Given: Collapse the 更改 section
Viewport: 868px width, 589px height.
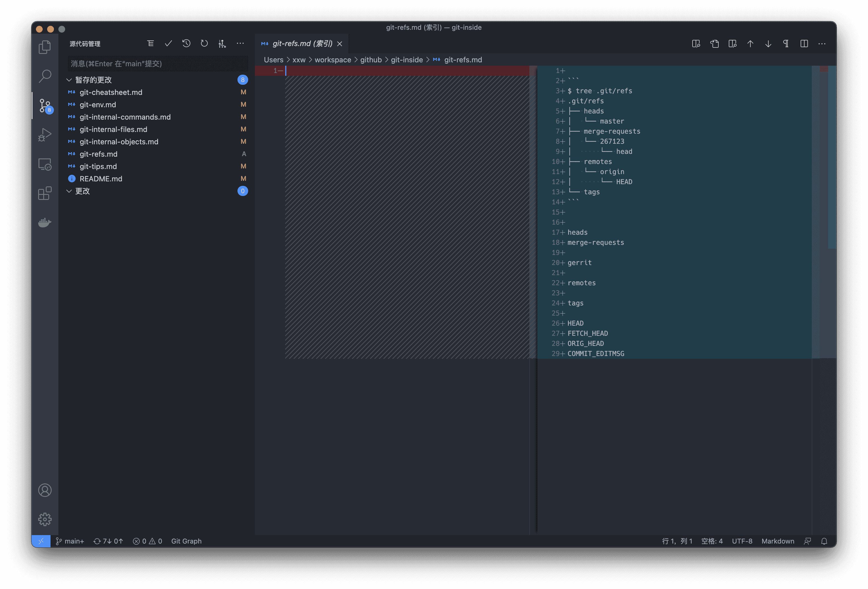Looking at the screenshot, I should (x=69, y=191).
